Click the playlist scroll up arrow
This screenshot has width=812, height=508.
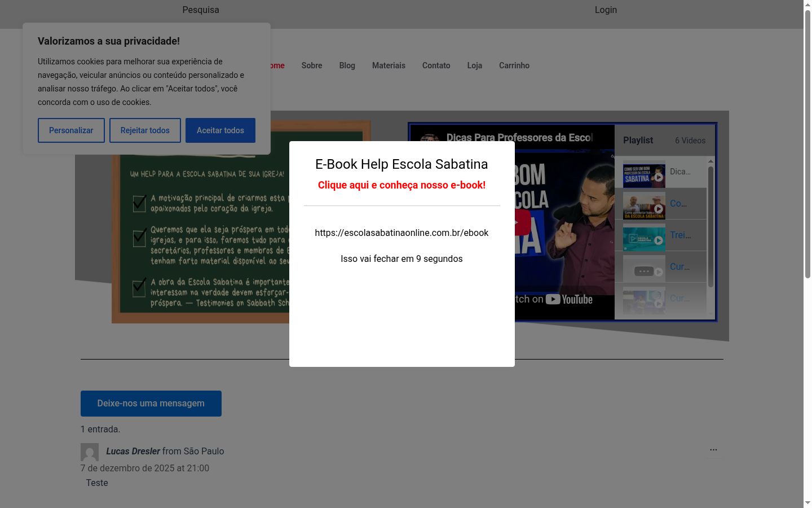(710, 161)
